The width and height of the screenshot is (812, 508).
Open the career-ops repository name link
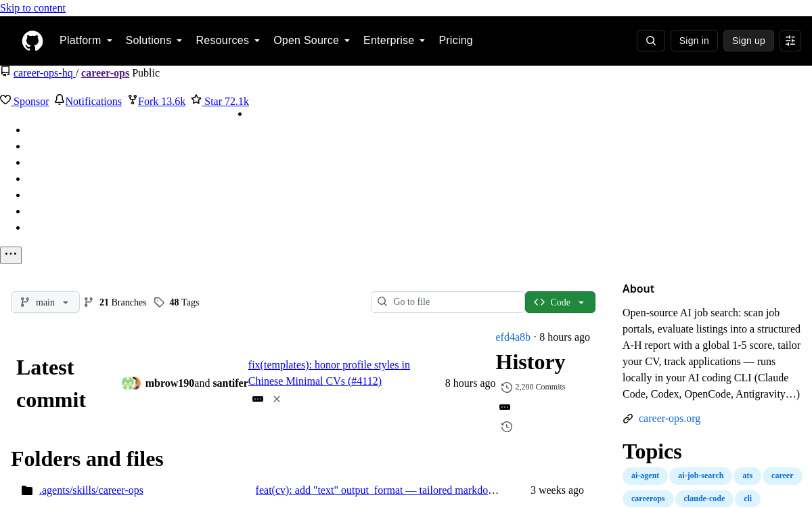(x=105, y=73)
